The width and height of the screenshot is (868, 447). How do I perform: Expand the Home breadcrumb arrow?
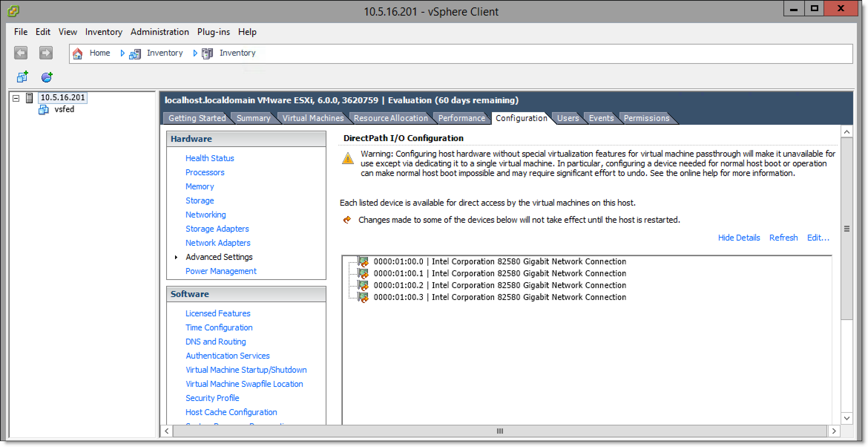coord(122,53)
